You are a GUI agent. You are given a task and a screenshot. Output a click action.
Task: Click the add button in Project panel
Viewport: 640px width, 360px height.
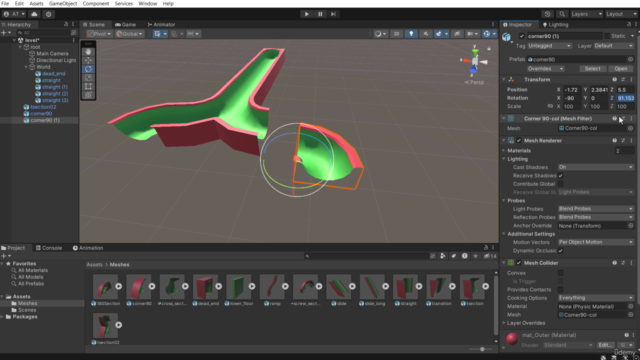pyautogui.click(x=5, y=256)
